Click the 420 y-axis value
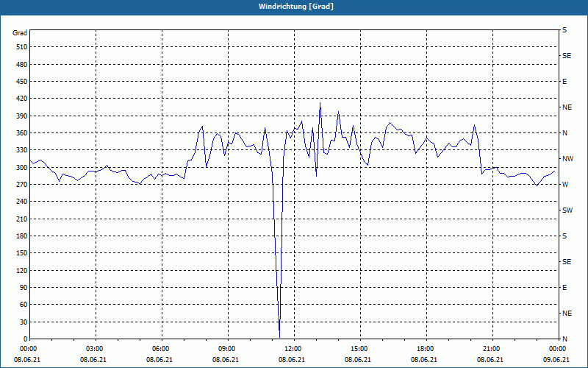This screenshot has height=368, width=588. pyautogui.click(x=22, y=99)
